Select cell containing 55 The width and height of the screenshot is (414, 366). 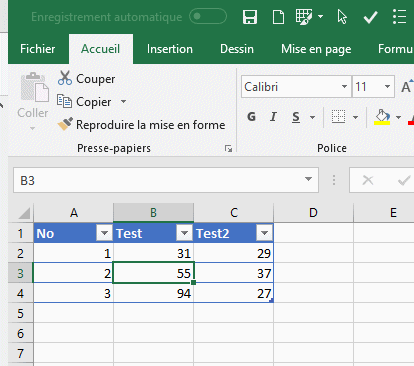[x=153, y=273]
